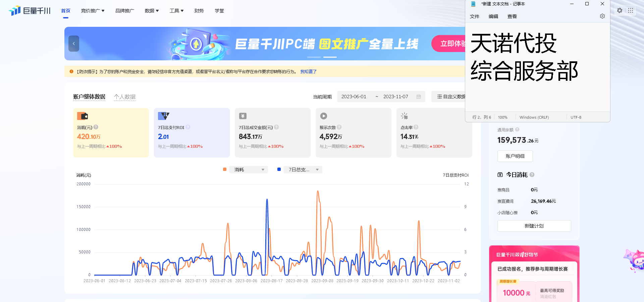This screenshot has height=302, width=644.
Task: Select the second banner carousel indicator
Action: pos(330,57)
